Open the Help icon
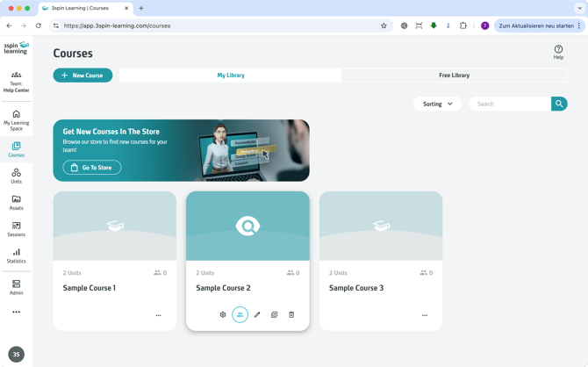588x367 pixels. click(558, 52)
